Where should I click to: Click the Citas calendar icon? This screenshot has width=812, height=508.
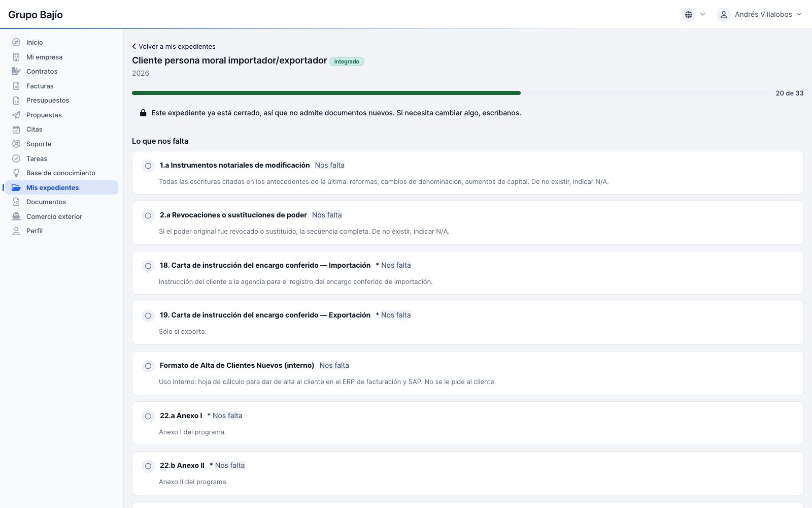pyautogui.click(x=16, y=129)
